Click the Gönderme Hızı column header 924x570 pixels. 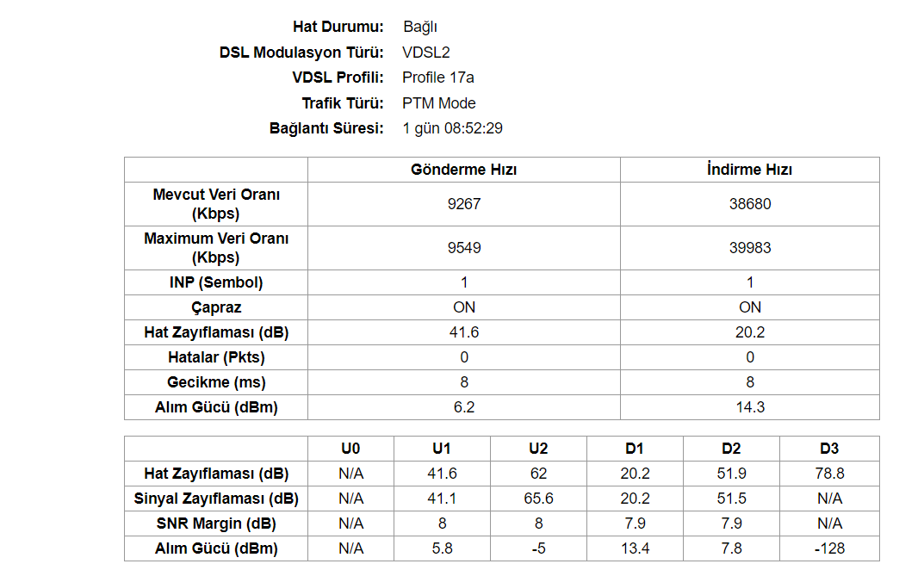point(464,170)
